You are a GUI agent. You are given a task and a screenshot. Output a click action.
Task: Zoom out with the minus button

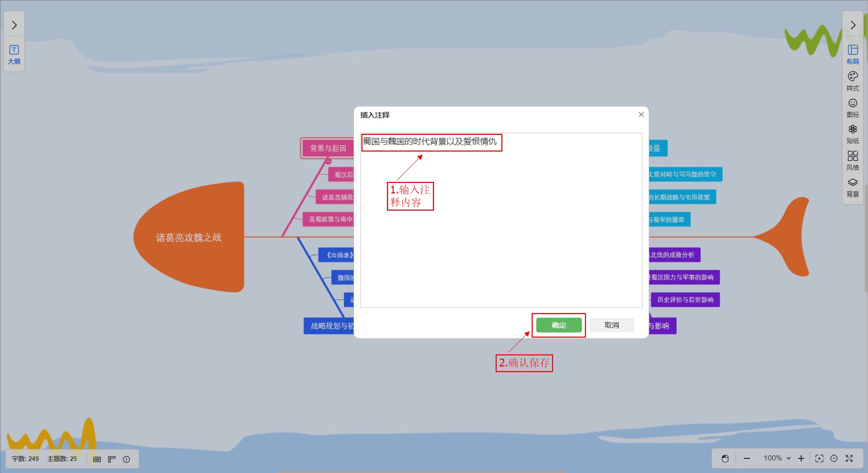tap(747, 458)
